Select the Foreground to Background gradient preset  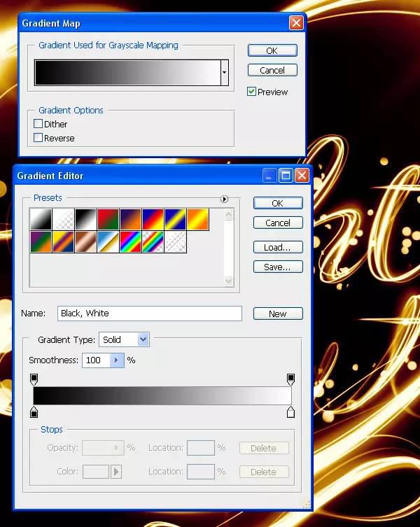pos(41,219)
